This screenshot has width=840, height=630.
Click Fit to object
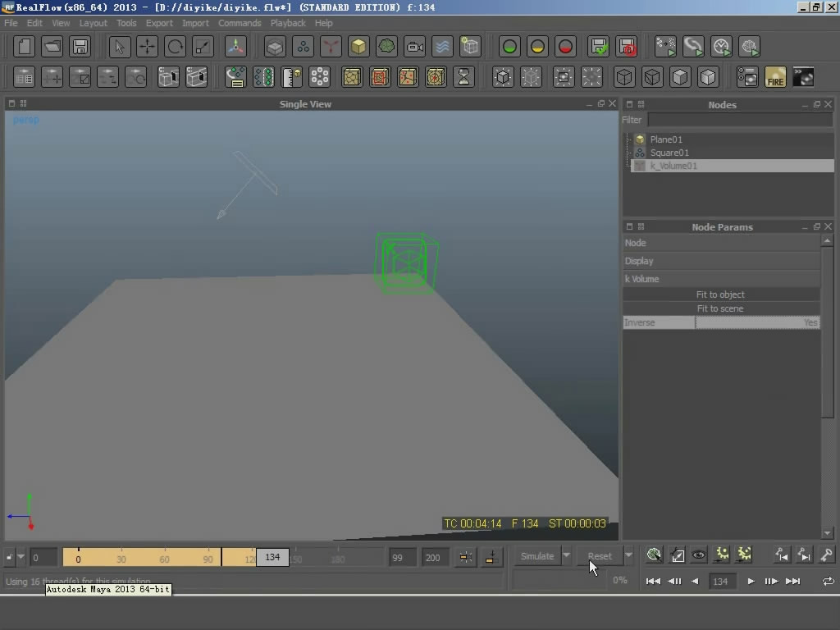click(x=720, y=294)
